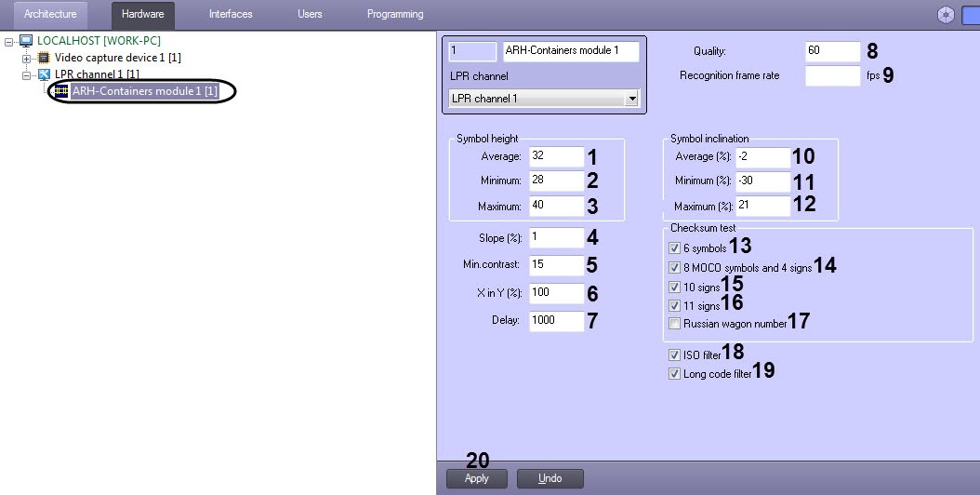
Task: Disable the ISO filter checkbox
Action: [674, 355]
